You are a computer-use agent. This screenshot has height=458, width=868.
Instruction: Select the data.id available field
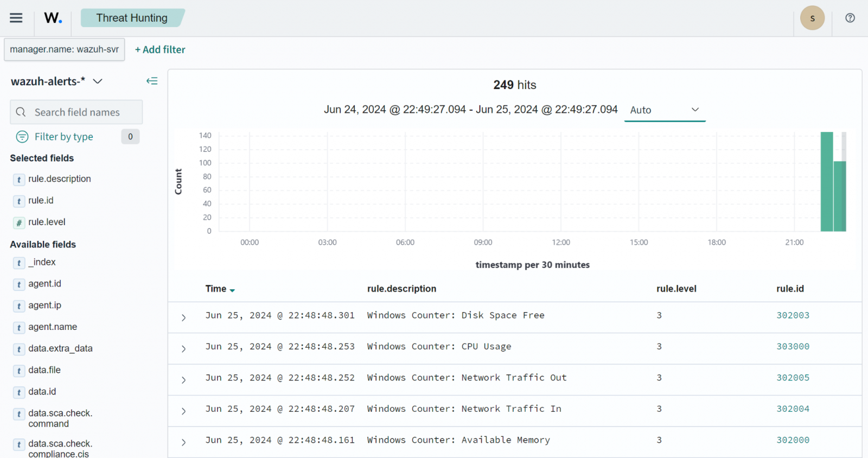tap(42, 392)
